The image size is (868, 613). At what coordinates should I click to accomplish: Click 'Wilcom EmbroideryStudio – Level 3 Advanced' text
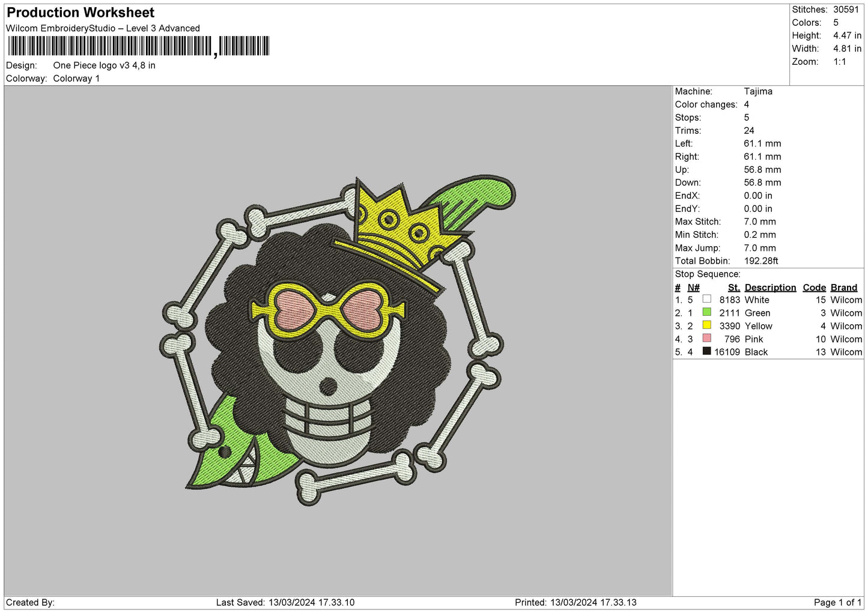pos(103,28)
